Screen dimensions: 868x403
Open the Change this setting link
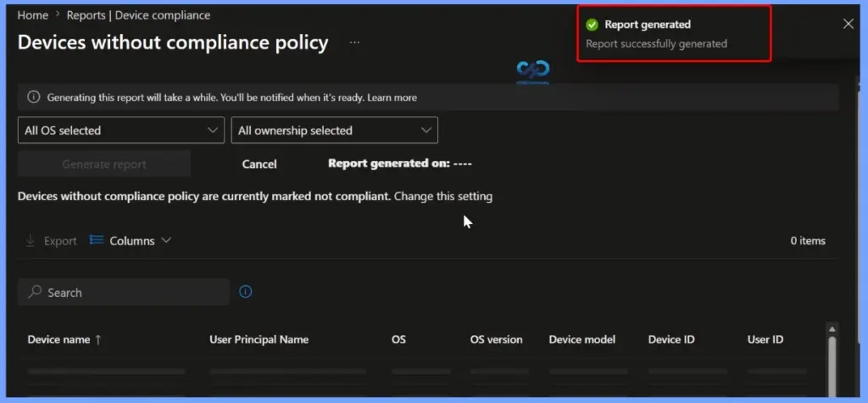442,196
